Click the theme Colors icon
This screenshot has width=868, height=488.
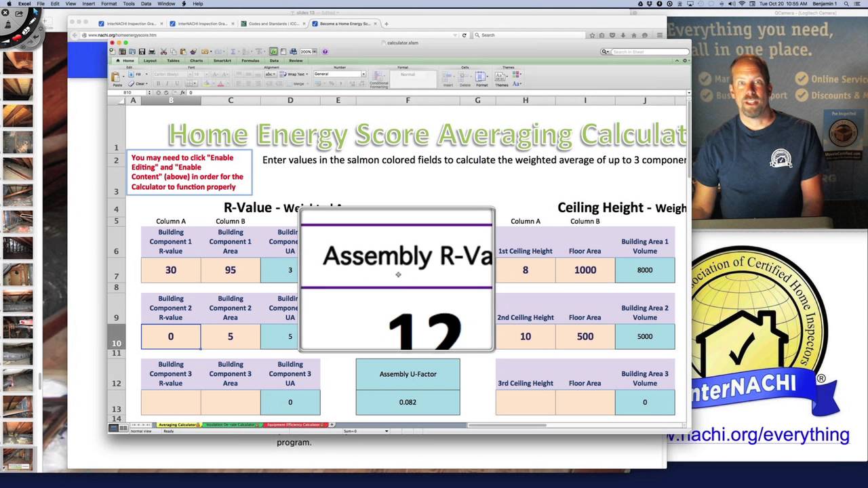516,74
